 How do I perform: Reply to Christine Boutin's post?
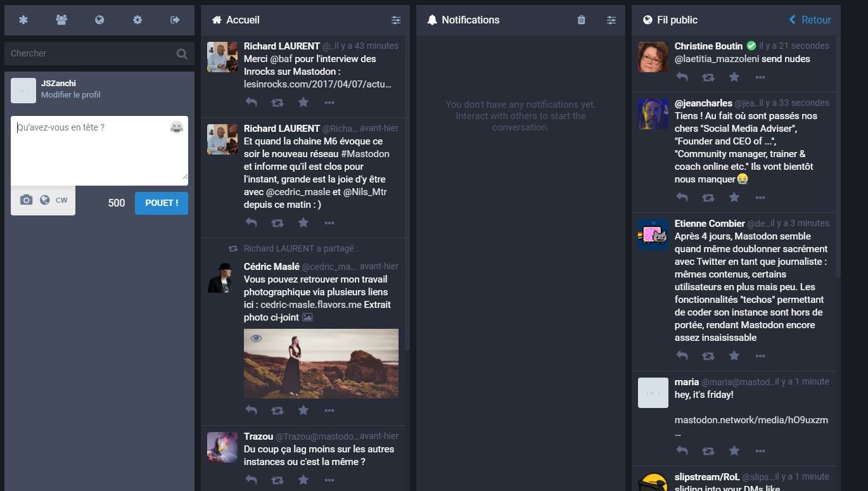[682, 77]
